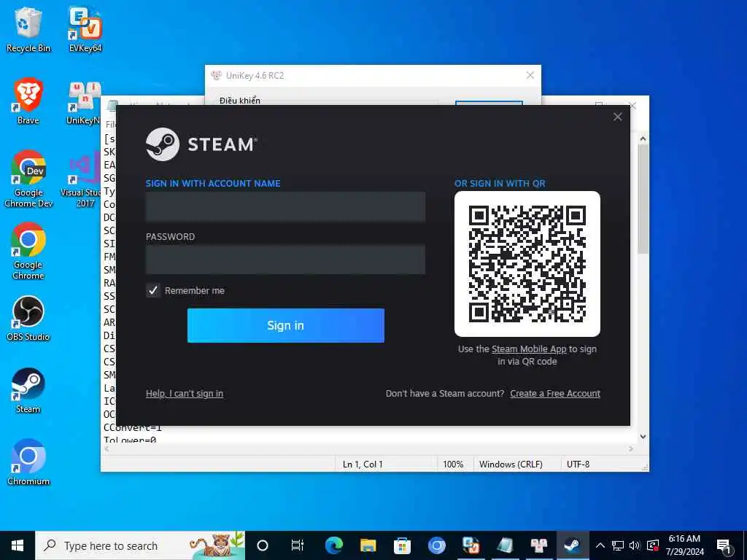This screenshot has height=560, width=747.
Task: Click SIGN IN WITH ACCOUNT NAME label
Action: (213, 183)
